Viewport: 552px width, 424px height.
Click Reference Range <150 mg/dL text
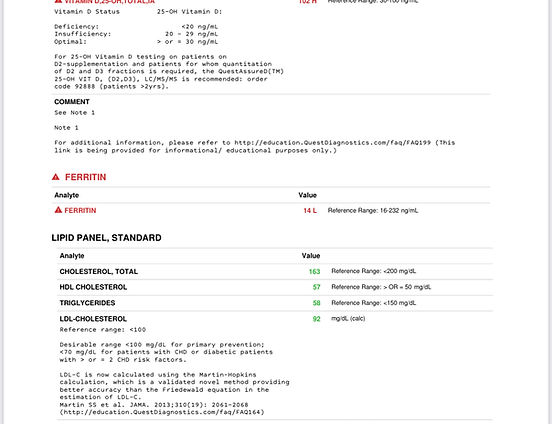point(374,303)
